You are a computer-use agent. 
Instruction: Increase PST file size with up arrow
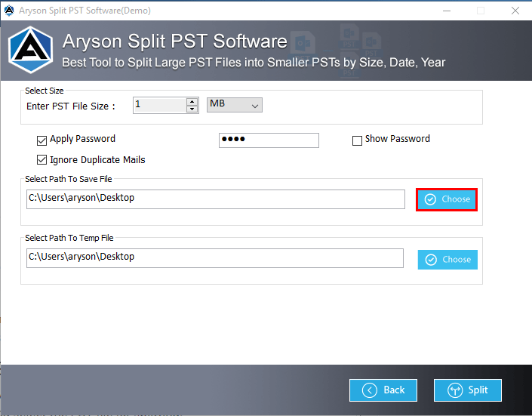pyautogui.click(x=192, y=101)
